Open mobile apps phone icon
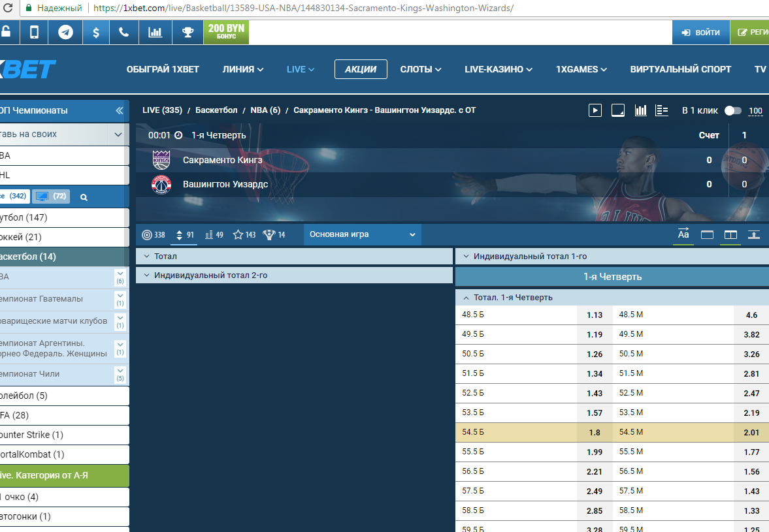This screenshot has width=769, height=532. point(35,33)
